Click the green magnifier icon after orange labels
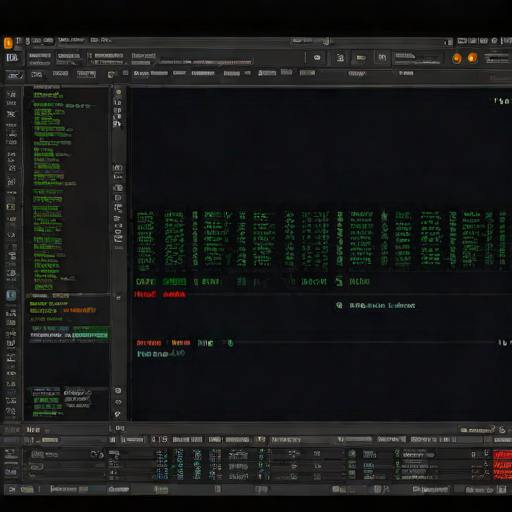512x512 pixels. pyautogui.click(x=230, y=343)
